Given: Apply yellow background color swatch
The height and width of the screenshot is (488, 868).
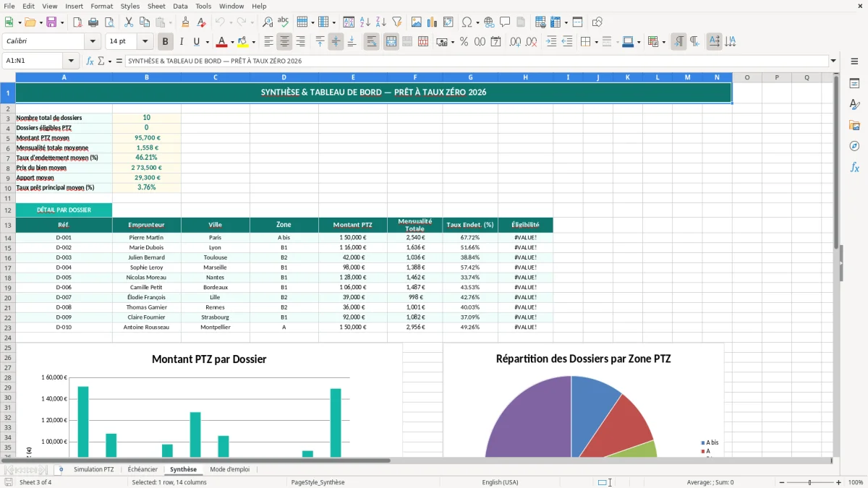Looking at the screenshot, I should [x=243, y=42].
